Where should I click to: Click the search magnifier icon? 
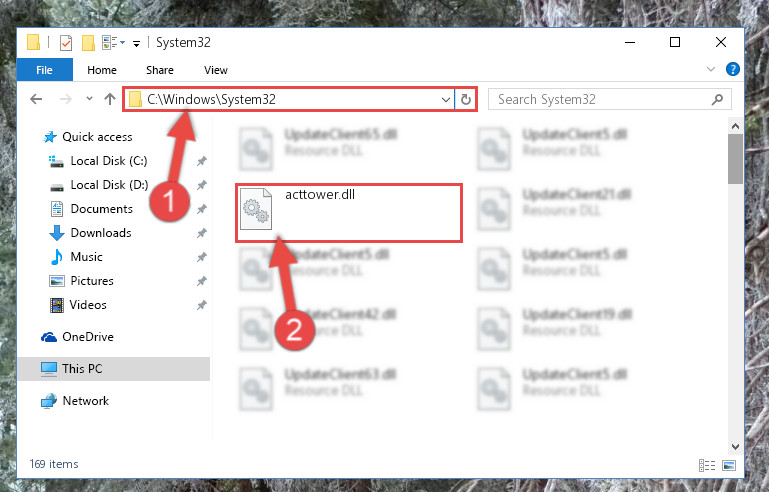717,100
